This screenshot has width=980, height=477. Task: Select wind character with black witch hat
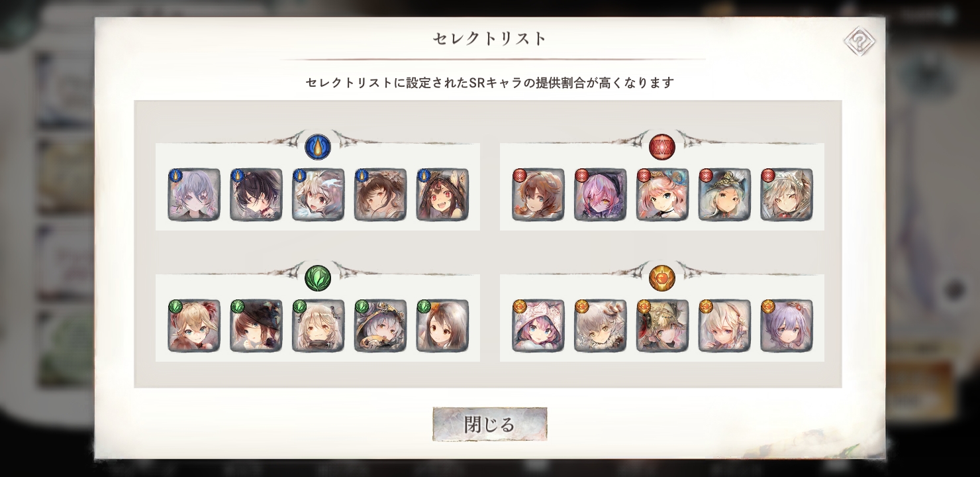tap(256, 326)
